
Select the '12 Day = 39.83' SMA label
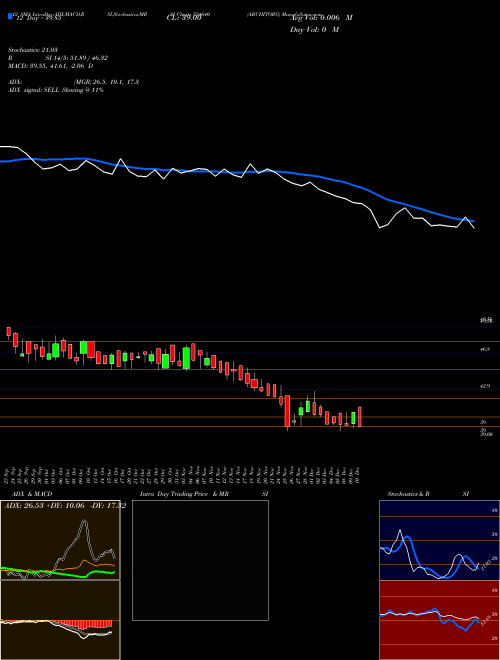click(x=38, y=18)
